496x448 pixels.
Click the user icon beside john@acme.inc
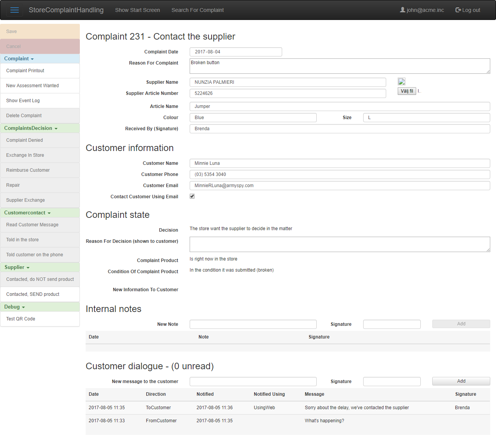[x=402, y=10]
